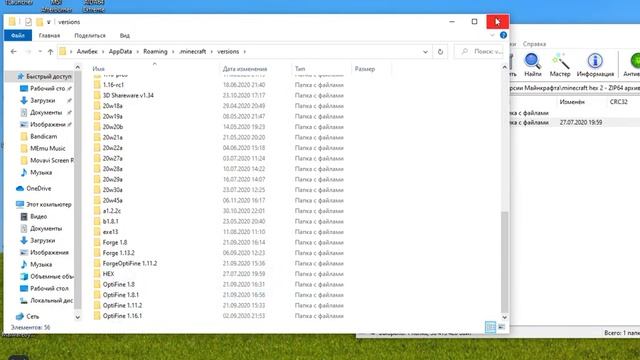Click navigation pane scroll down arrow
Image resolution: width=640 pixels, height=360 pixels.
(x=78, y=317)
